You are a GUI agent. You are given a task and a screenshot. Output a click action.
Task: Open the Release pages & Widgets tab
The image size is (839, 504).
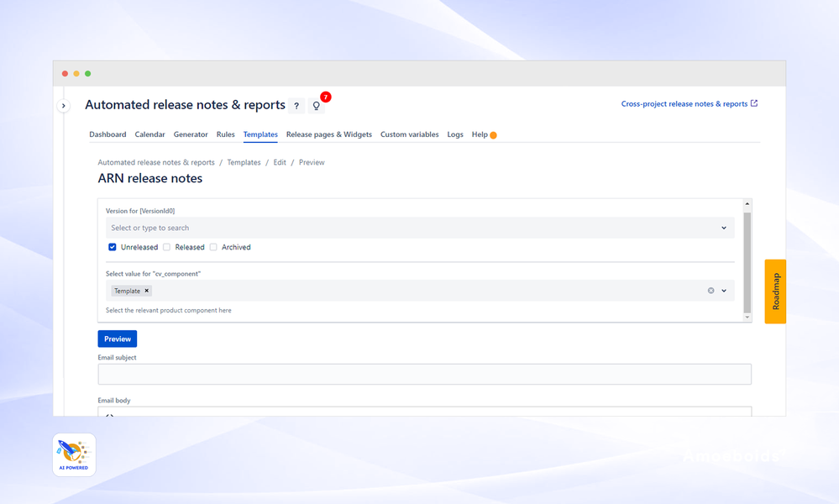pos(328,134)
